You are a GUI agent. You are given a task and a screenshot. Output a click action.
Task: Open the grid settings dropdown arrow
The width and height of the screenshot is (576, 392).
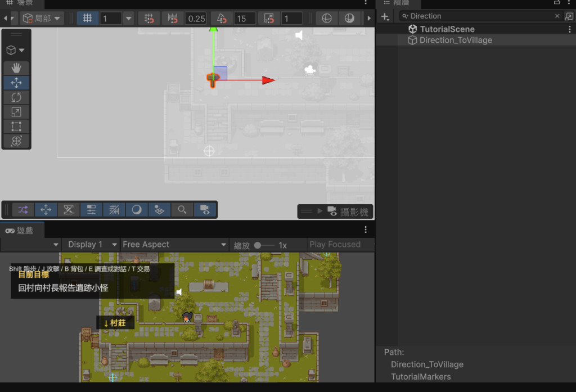point(129,18)
